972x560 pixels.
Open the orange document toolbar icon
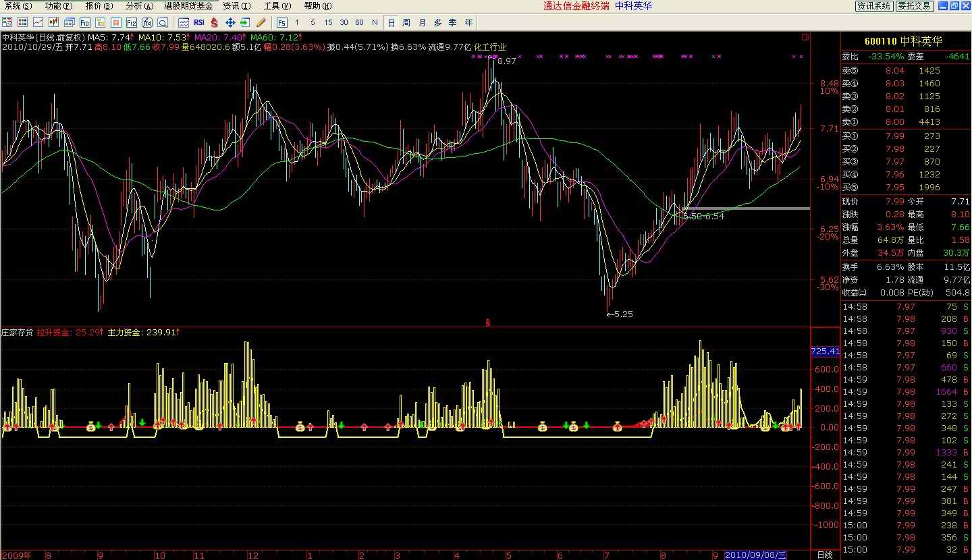click(116, 22)
